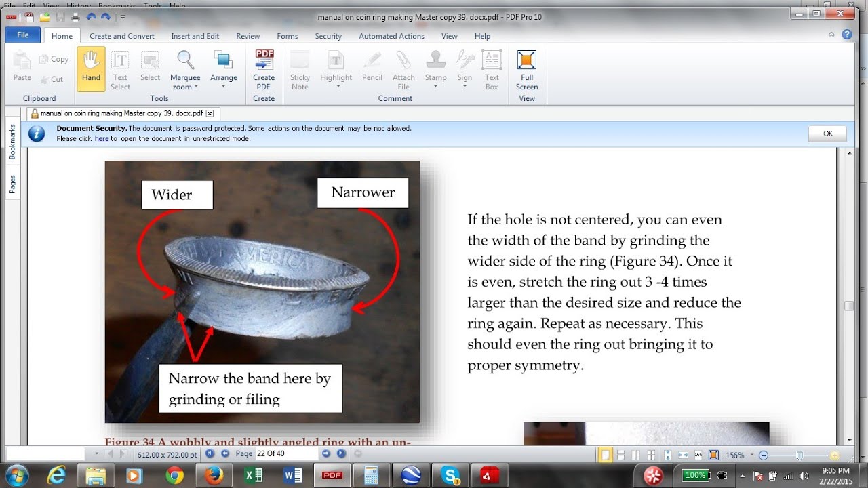Enable single page view mode
Screen dimensions: 868x488
(x=606, y=455)
